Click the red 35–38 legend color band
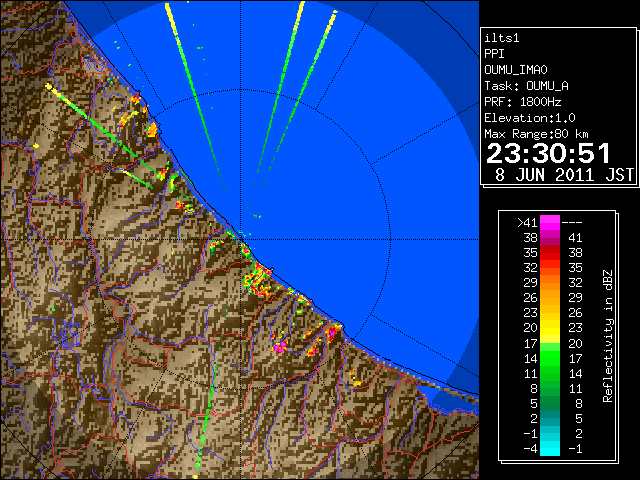The height and width of the screenshot is (480, 640). (549, 253)
